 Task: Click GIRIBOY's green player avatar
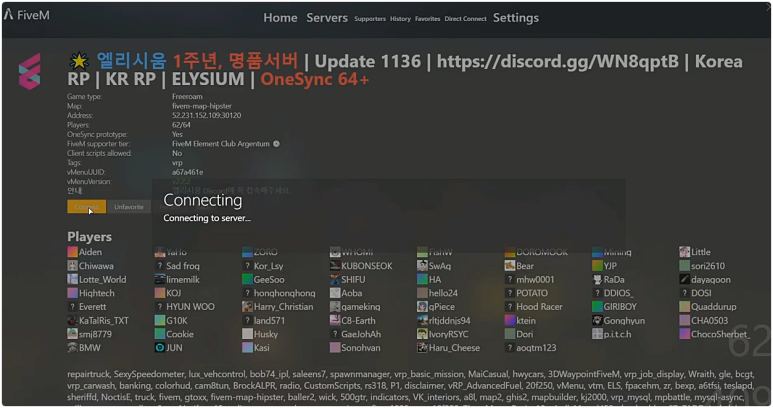597,306
